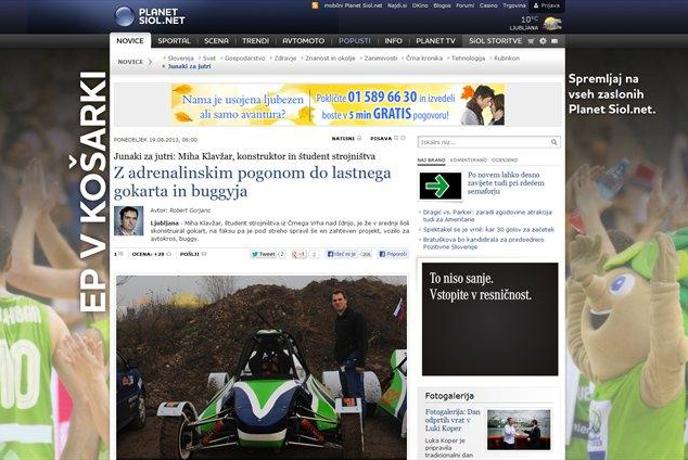This screenshot has width=688, height=460.
Task: Open the Znanost in okolje link
Action: [330, 58]
